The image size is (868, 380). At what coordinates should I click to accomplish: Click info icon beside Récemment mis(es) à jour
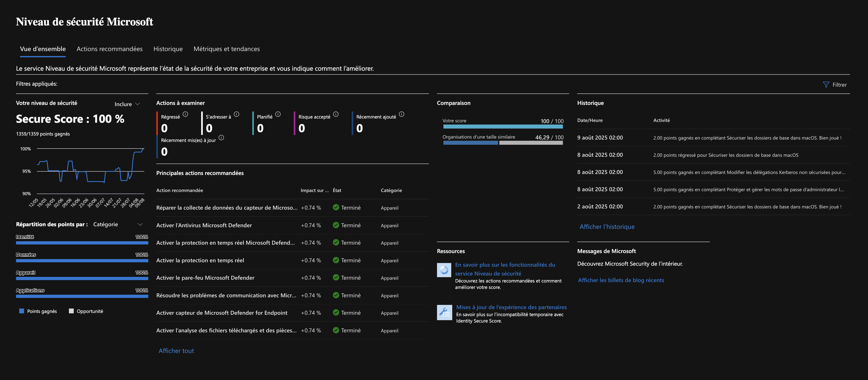coord(221,138)
